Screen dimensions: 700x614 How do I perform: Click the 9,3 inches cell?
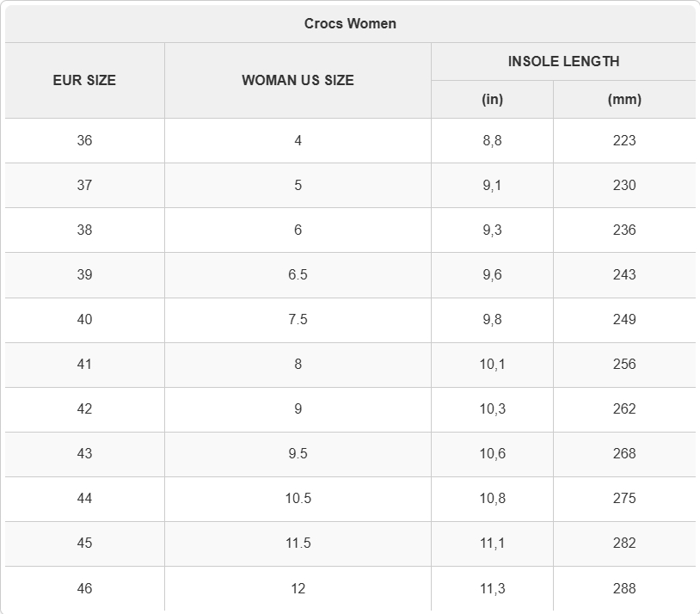(492, 230)
